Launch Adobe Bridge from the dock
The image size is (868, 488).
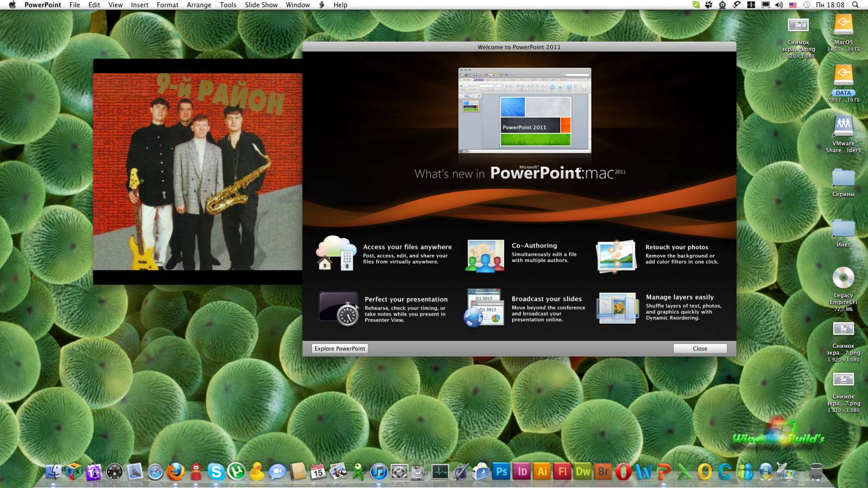click(603, 472)
